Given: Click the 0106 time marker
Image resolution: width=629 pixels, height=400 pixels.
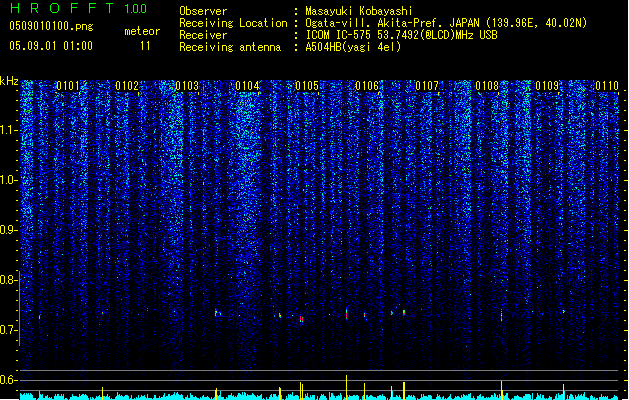Looking at the screenshot, I should tap(367, 86).
